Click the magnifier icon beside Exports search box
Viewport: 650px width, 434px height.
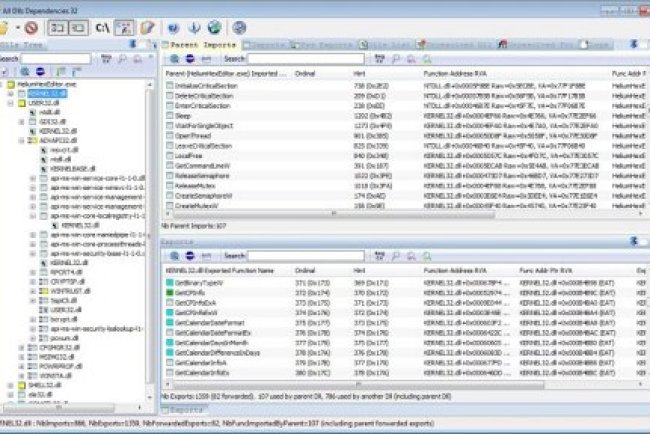point(396,256)
